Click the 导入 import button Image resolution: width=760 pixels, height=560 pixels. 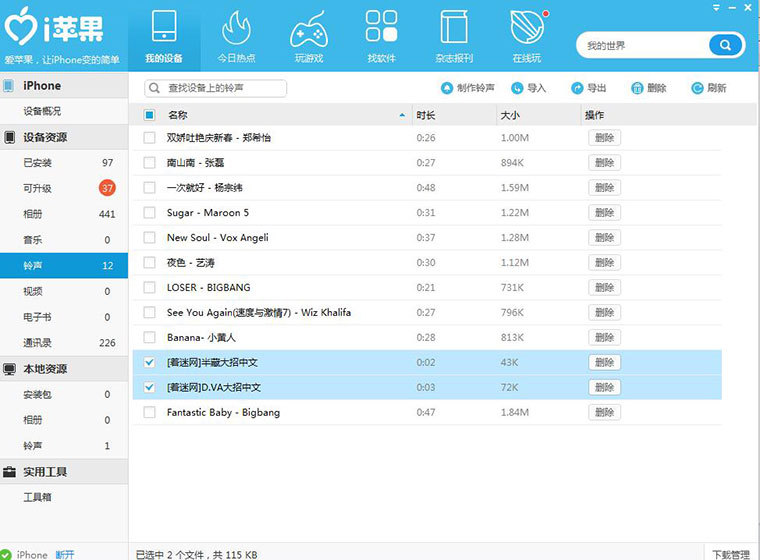(x=529, y=88)
